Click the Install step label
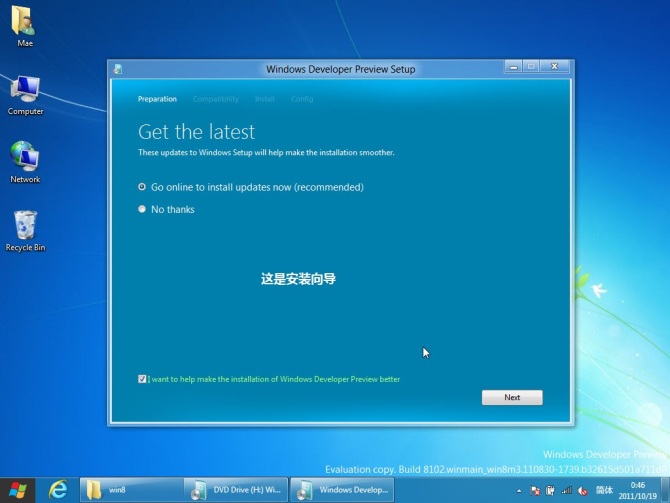Viewport: 670px width, 503px height. pos(264,99)
